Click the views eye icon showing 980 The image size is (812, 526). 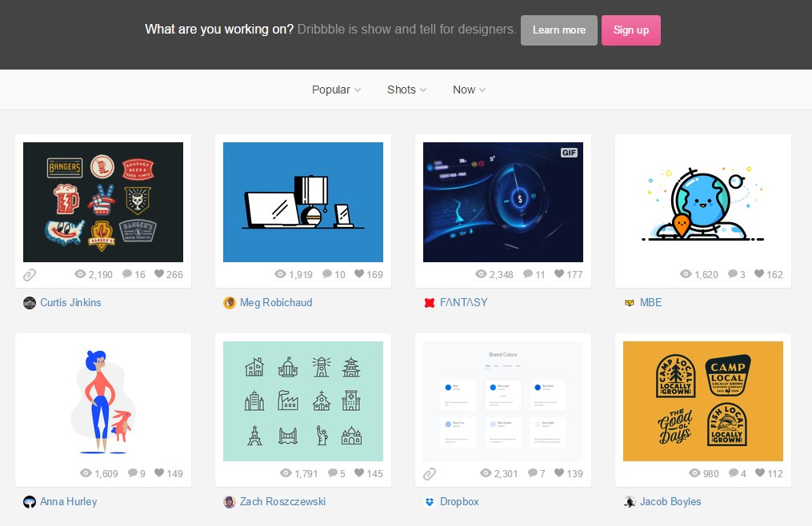[x=694, y=473]
